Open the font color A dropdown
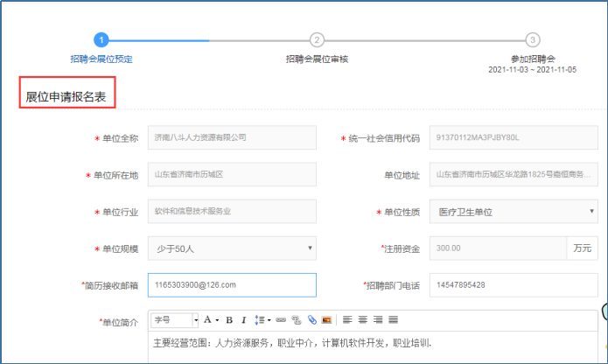This screenshot has width=608, height=364. (x=211, y=319)
